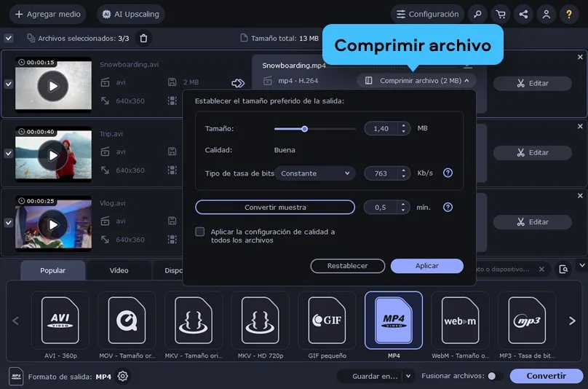
Task: Select MP4 format icon
Action: tap(394, 321)
